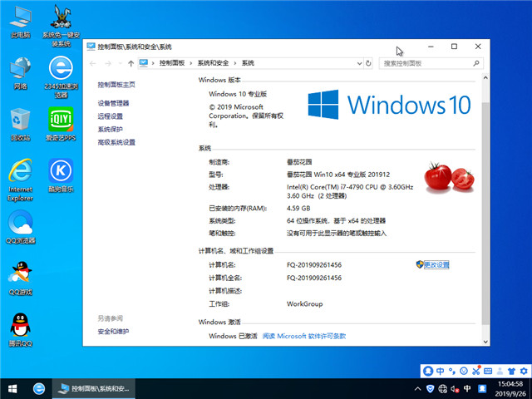
Task: Select the 控制面板\系统和安全 taskbar button
Action: 94,389
